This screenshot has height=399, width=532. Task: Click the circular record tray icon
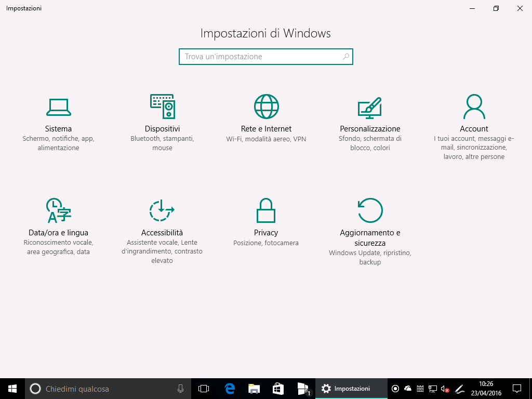pyautogui.click(x=395, y=389)
